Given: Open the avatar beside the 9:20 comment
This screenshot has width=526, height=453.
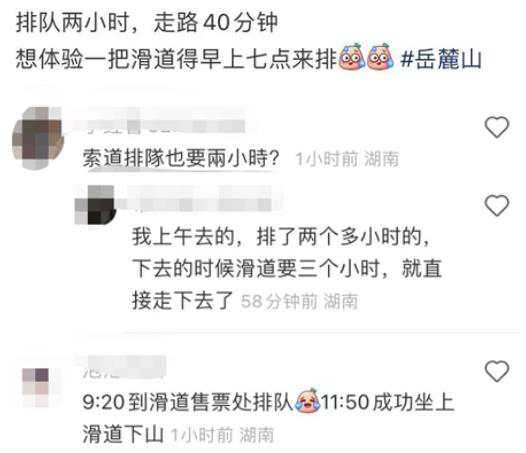Looking at the screenshot, I should pyautogui.click(x=38, y=387).
